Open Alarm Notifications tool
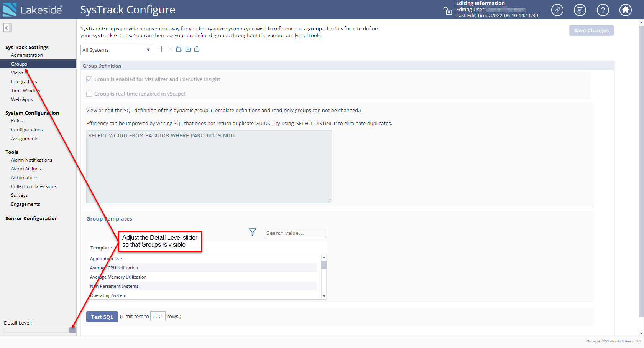Screen dimensions: 644x348 click(31, 160)
